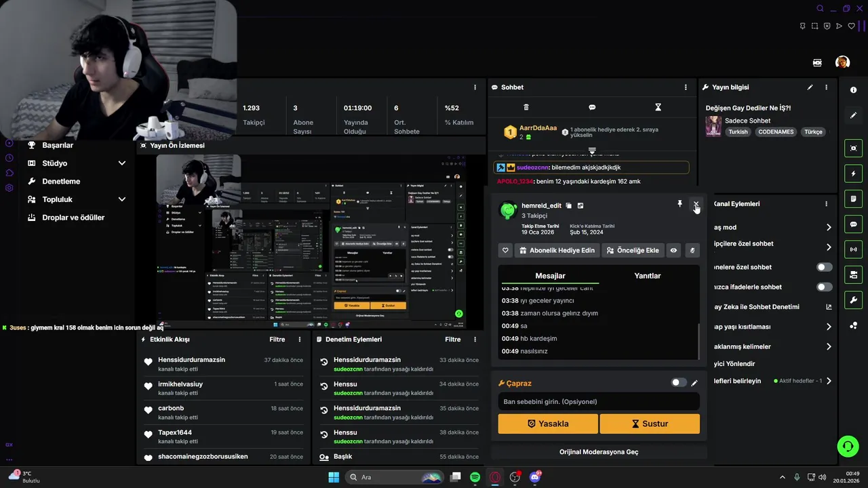Click the icon left of the profile avatar
868x488 pixels.
(817, 62)
